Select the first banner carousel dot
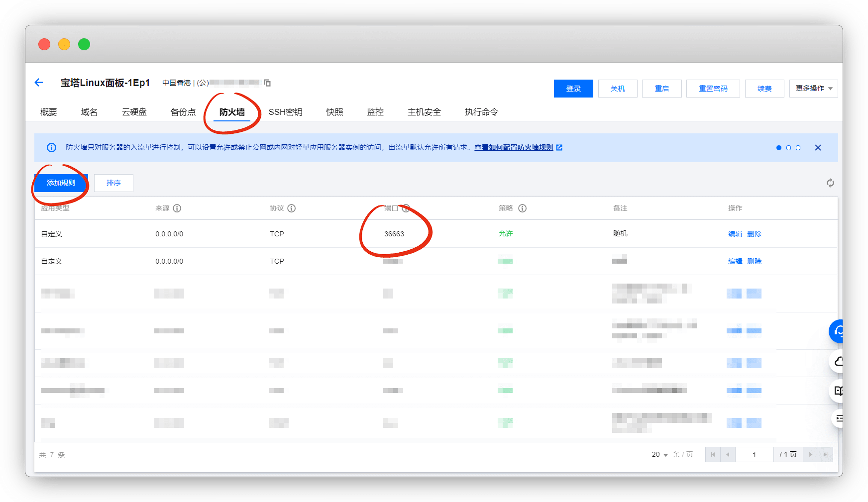Image resolution: width=868 pixels, height=502 pixels. 779,148
